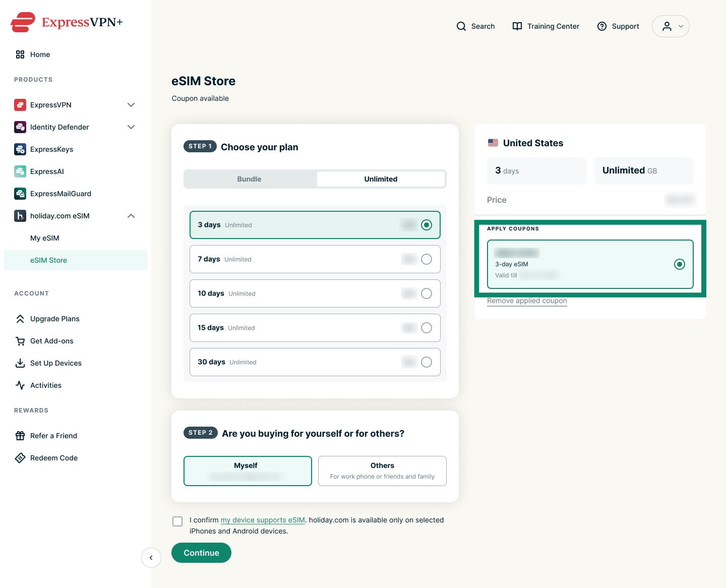Image resolution: width=726 pixels, height=588 pixels.
Task: Click the Identity Defender product icon
Action: [x=20, y=127]
